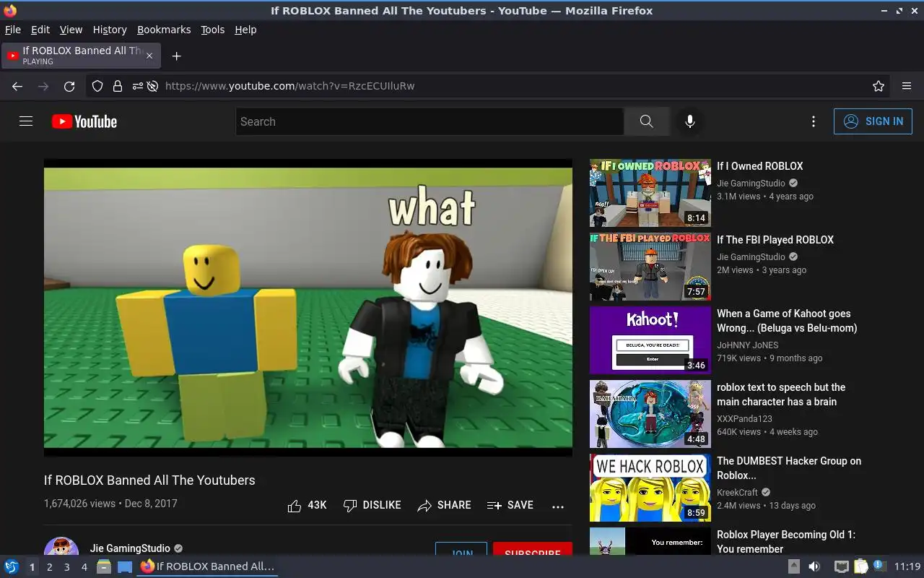Select the If ROBLOX Banned All browser tab
The height and width of the screenshot is (578, 924).
pyautogui.click(x=81, y=56)
